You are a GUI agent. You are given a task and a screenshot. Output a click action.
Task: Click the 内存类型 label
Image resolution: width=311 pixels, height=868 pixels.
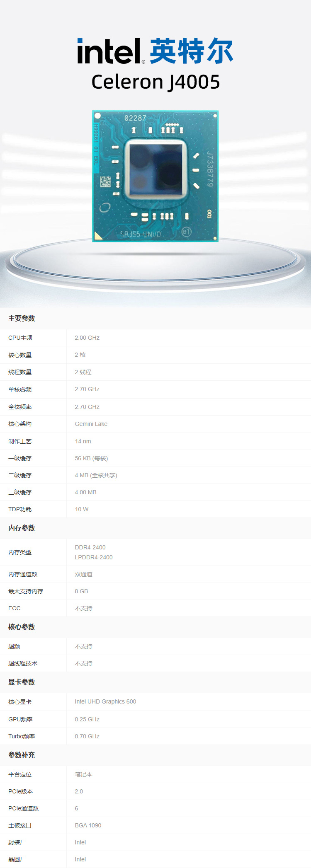click(20, 552)
